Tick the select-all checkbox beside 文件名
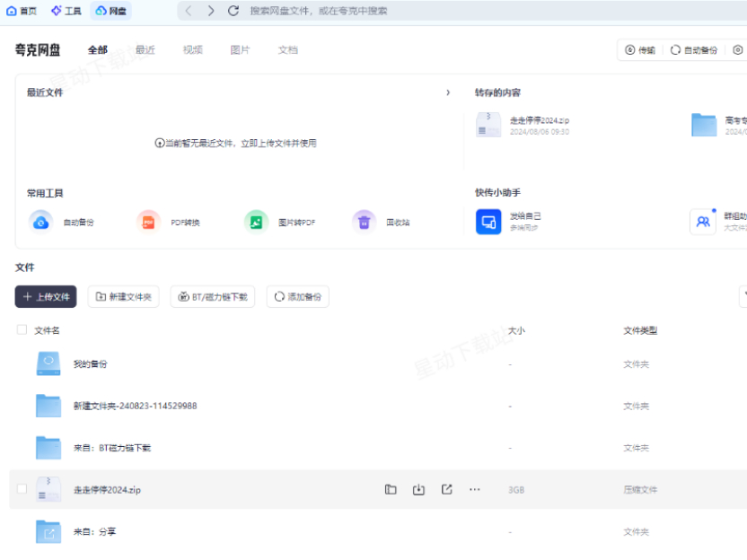This screenshot has height=560, width=747. pyautogui.click(x=22, y=329)
